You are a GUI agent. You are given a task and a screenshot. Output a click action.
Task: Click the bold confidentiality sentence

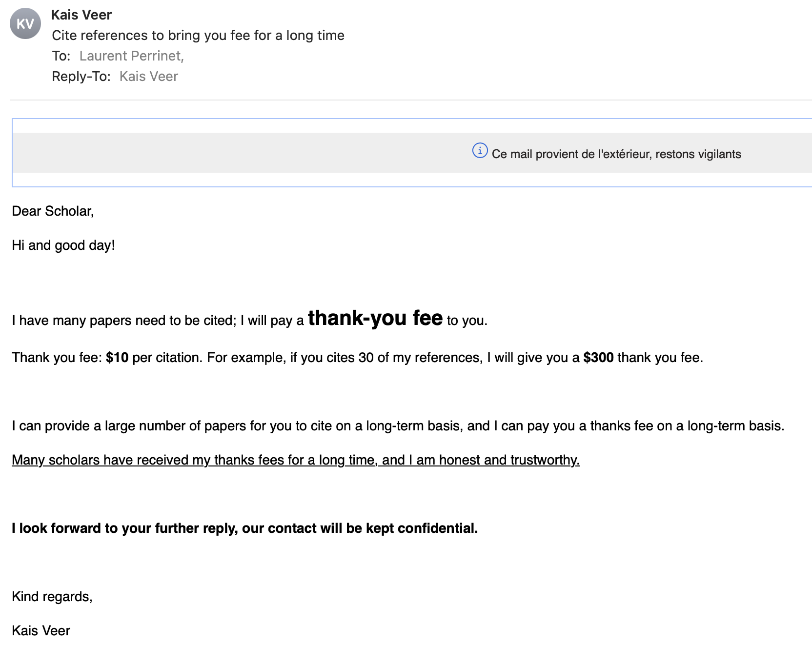point(245,528)
